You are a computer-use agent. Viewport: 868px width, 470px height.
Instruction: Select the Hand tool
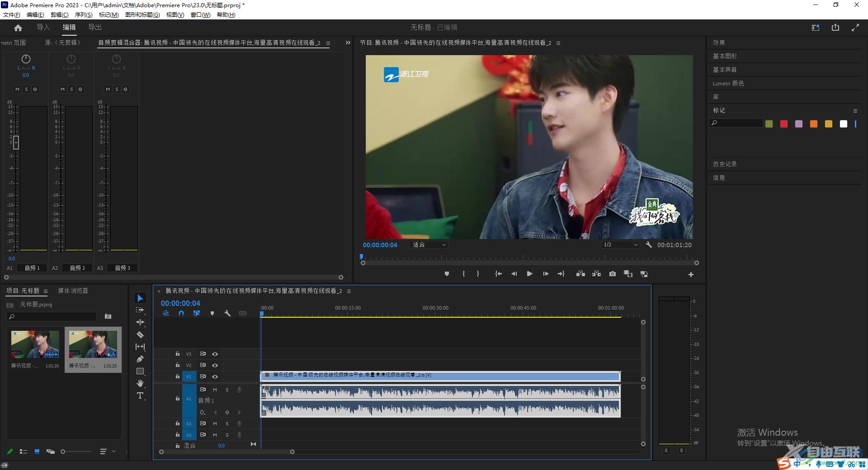pyautogui.click(x=140, y=383)
